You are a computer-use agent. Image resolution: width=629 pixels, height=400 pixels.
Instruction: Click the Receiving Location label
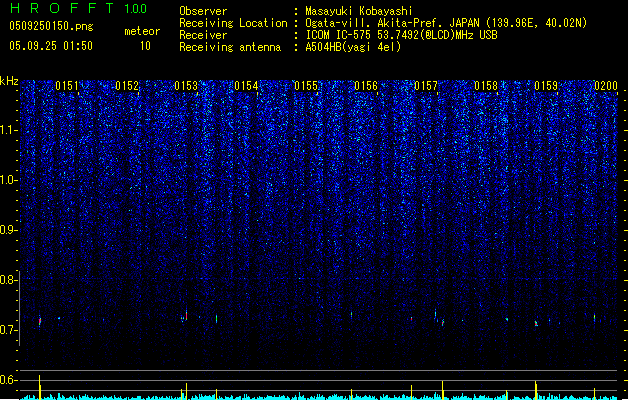(x=233, y=23)
